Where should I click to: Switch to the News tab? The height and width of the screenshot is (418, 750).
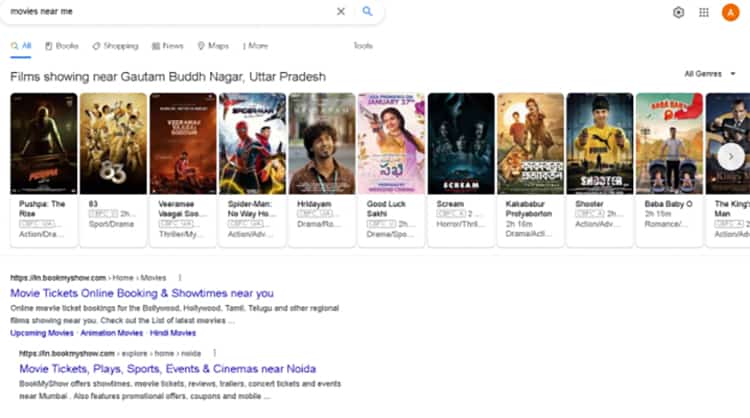click(x=168, y=46)
